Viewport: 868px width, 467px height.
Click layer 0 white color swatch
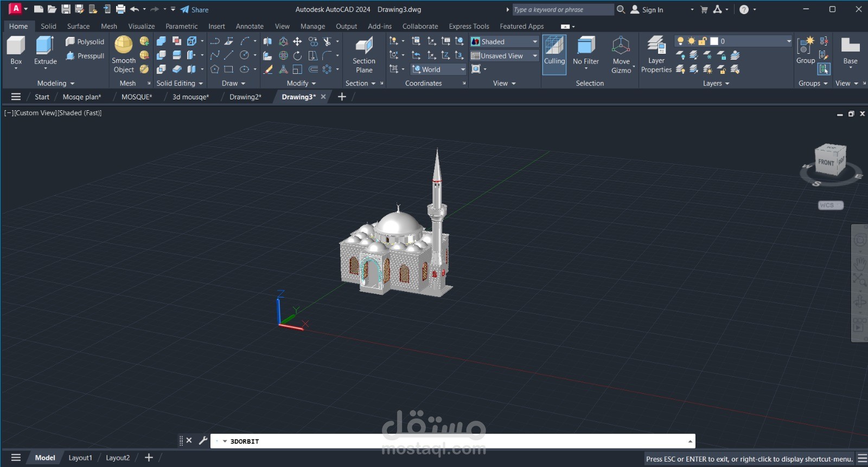point(714,41)
